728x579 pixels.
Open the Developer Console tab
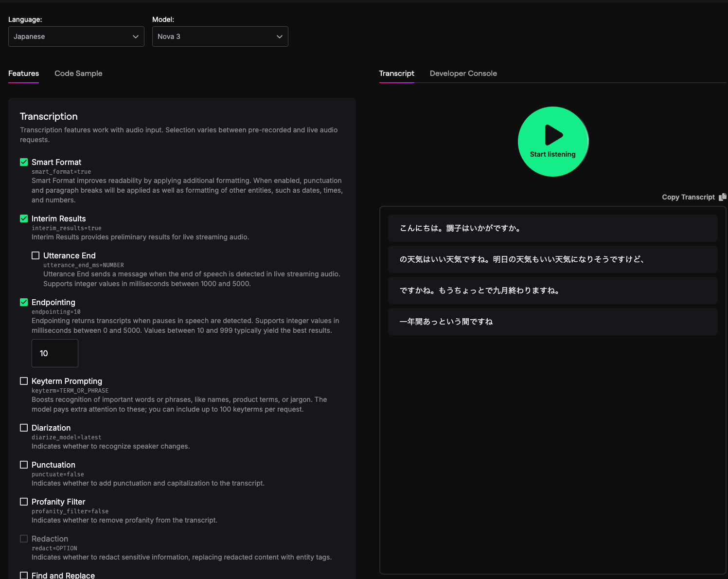pyautogui.click(x=463, y=73)
